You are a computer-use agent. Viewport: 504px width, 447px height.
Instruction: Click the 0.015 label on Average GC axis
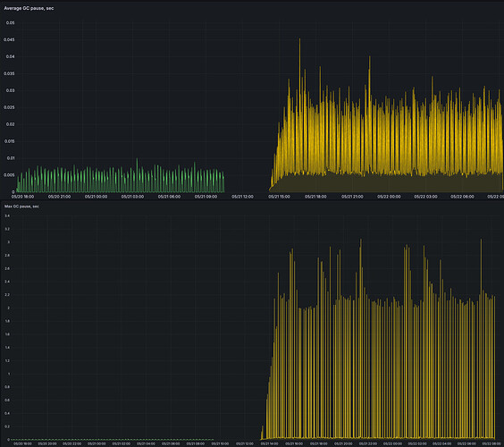click(x=9, y=141)
